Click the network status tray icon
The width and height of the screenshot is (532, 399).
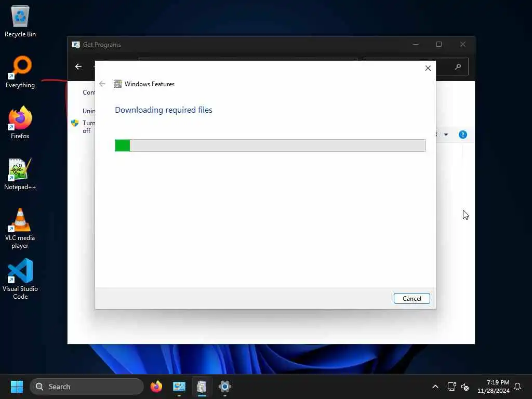451,387
